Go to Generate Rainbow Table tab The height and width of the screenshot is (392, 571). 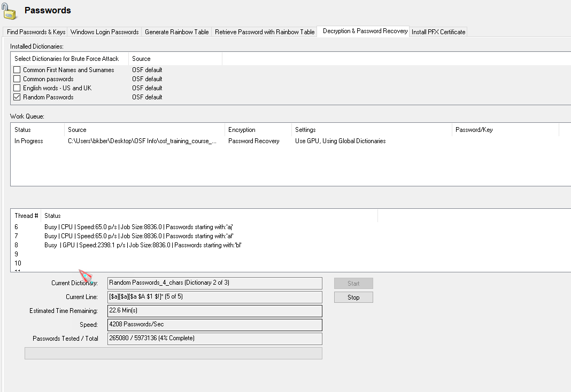point(176,32)
